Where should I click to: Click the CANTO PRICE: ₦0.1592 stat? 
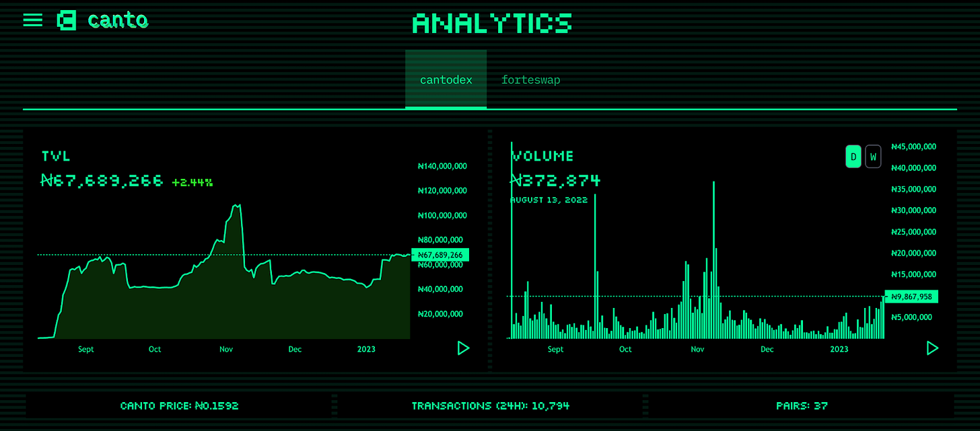pyautogui.click(x=179, y=405)
